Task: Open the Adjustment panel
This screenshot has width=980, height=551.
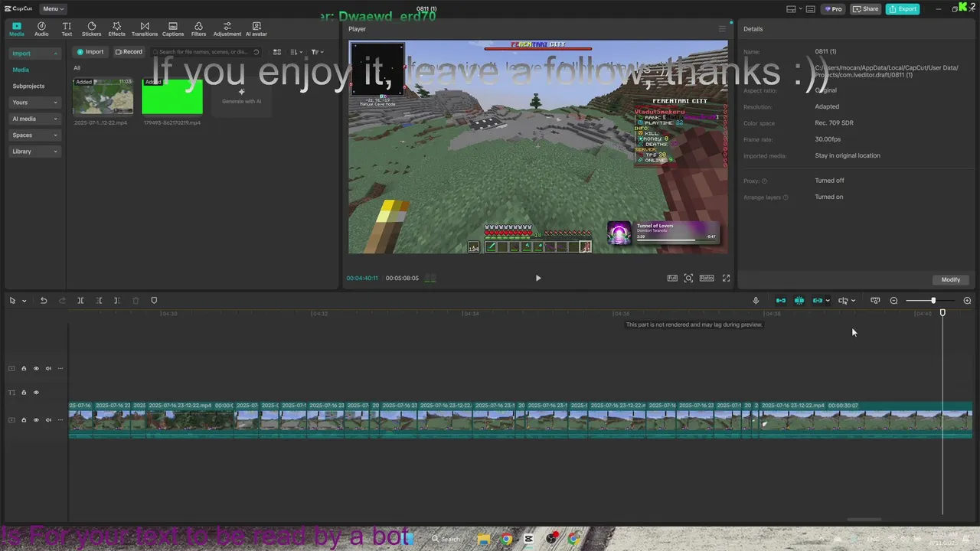Action: point(227,29)
